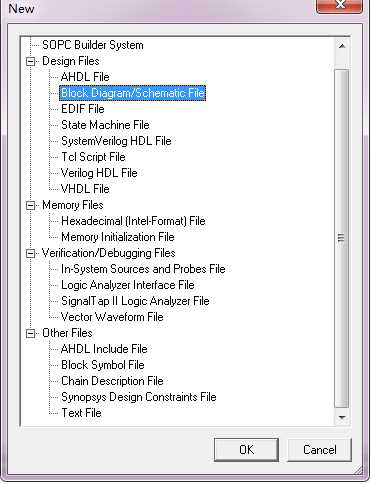Viewport: 371px width, 484px height.
Task: Click the vertical scrollbar thumb
Action: (x=341, y=238)
